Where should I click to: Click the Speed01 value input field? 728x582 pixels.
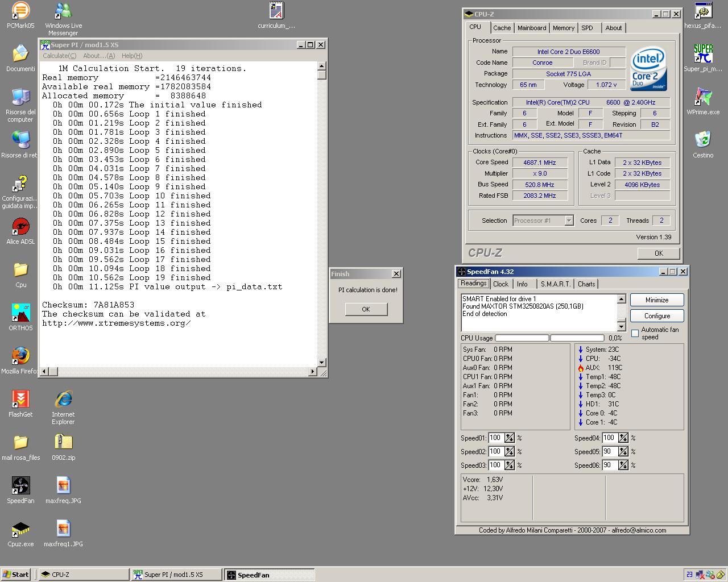click(x=496, y=438)
